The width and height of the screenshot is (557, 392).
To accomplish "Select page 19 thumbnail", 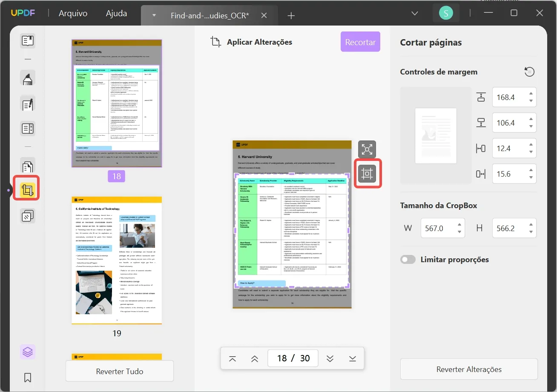I will tap(117, 261).
